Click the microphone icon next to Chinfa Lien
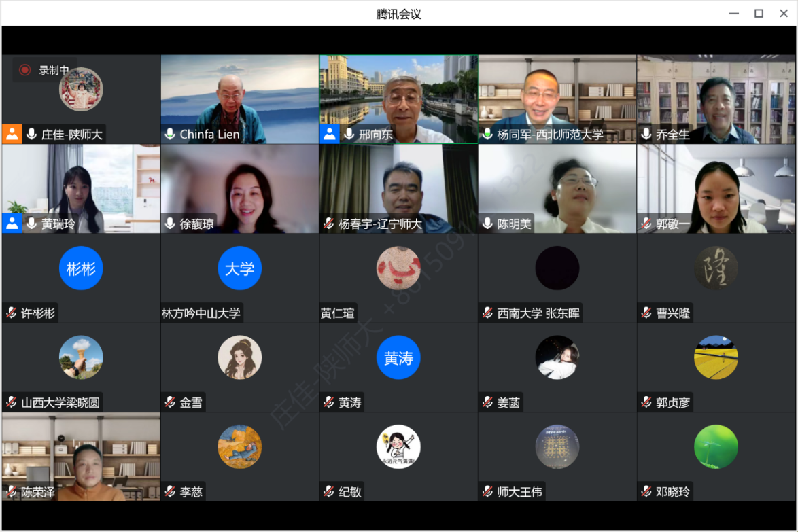Viewport: 798px width, 532px height. [x=170, y=134]
